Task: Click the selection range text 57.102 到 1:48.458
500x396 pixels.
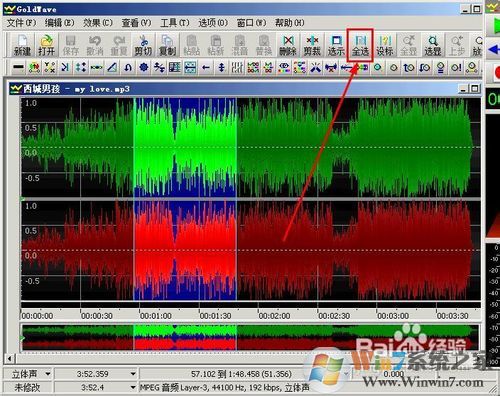Action: click(x=241, y=374)
